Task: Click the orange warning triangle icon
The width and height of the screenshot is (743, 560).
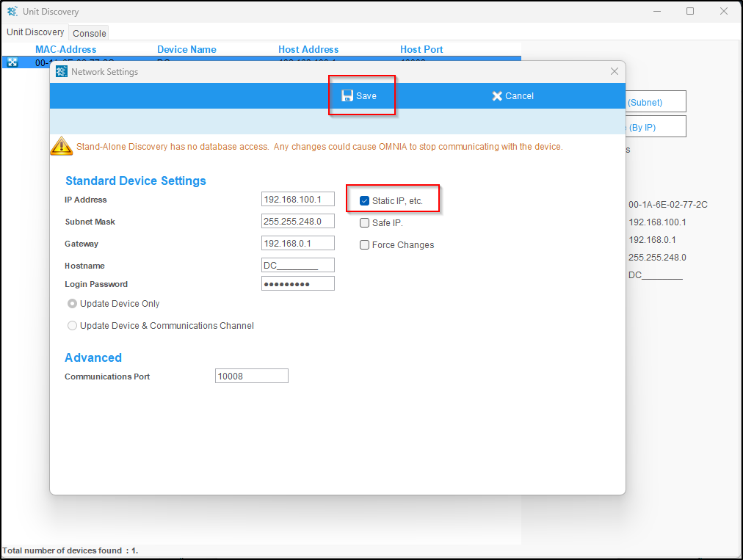Action: (61, 146)
